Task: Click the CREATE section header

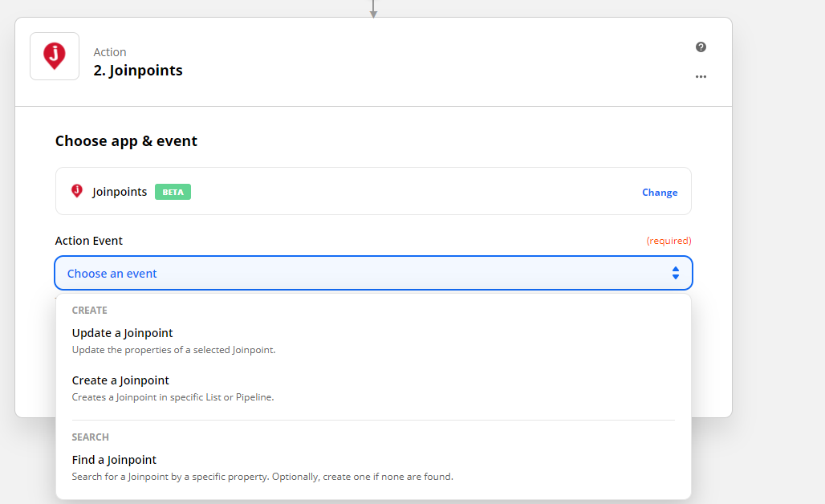Action: click(x=89, y=311)
